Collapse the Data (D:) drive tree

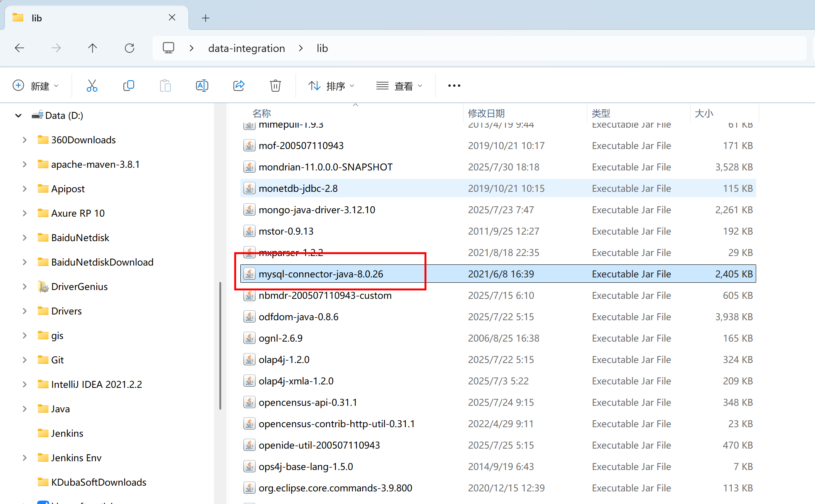point(18,115)
